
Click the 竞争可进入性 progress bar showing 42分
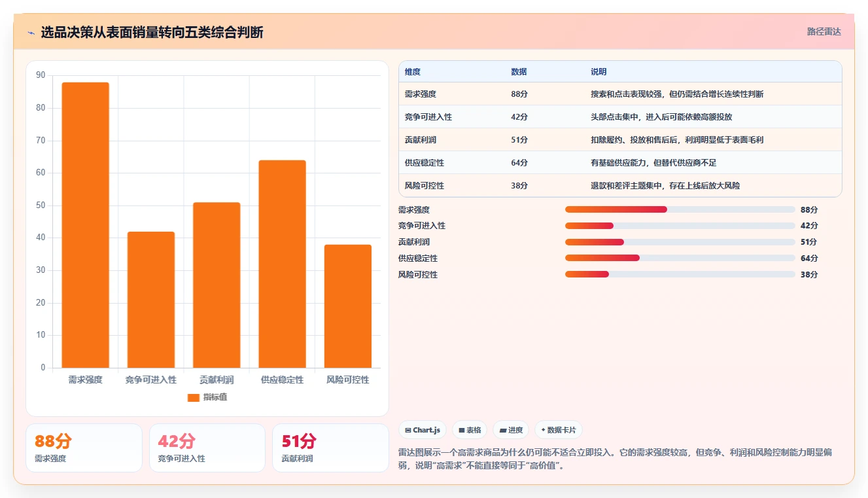pyautogui.click(x=680, y=226)
